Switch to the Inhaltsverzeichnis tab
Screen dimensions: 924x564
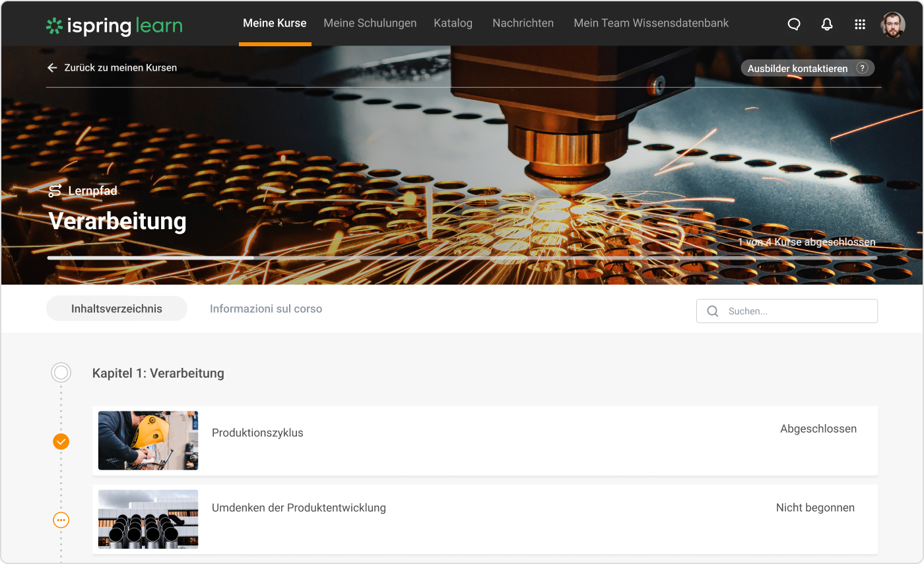click(x=116, y=308)
